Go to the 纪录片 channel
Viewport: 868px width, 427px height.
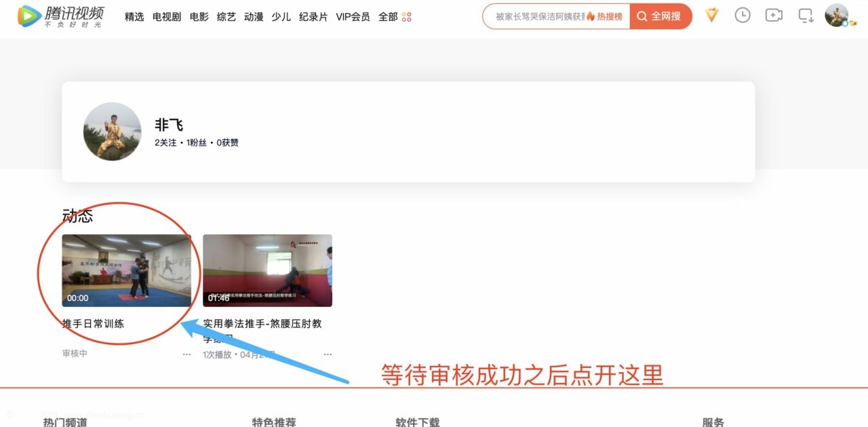pyautogui.click(x=313, y=16)
